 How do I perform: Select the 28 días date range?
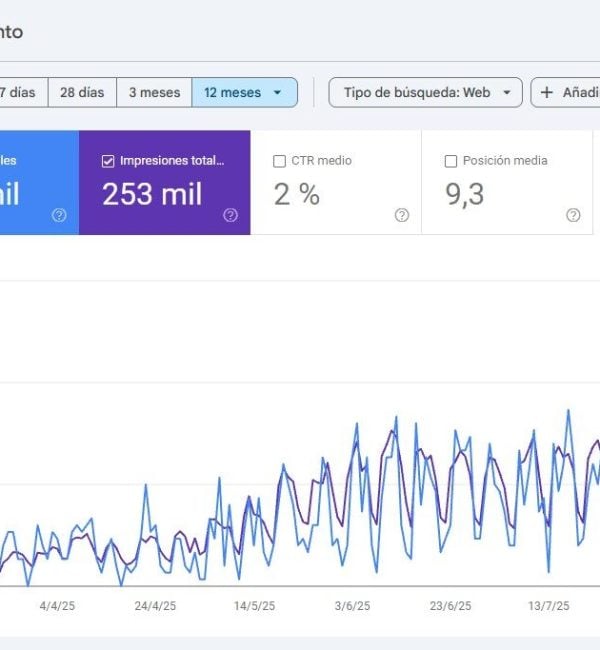(x=82, y=92)
